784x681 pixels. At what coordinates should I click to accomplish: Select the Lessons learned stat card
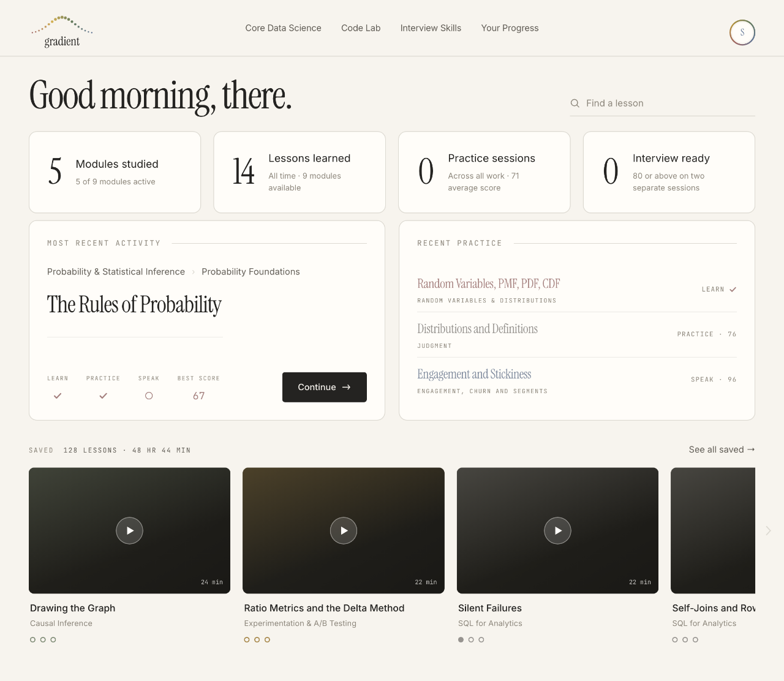(300, 172)
